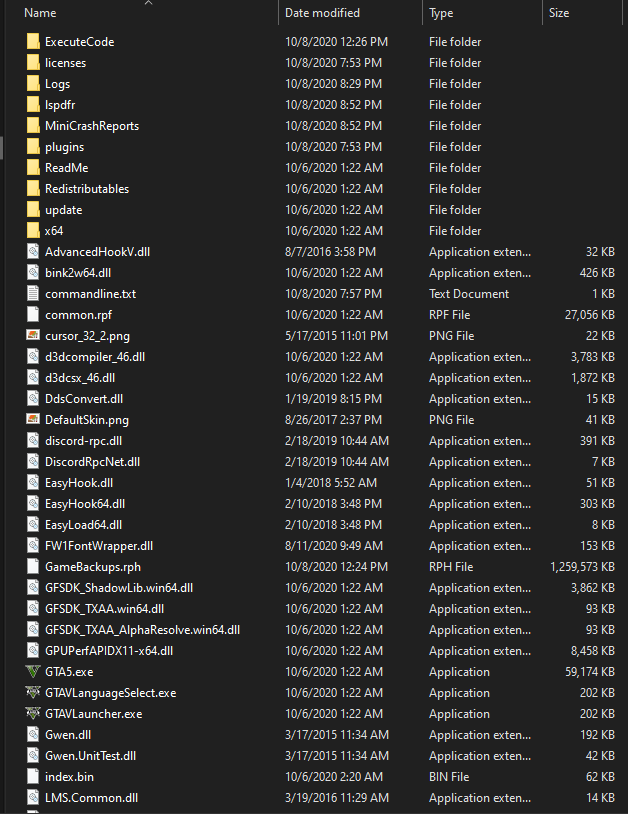Click the lspdfr folder icon

[x=33, y=105]
